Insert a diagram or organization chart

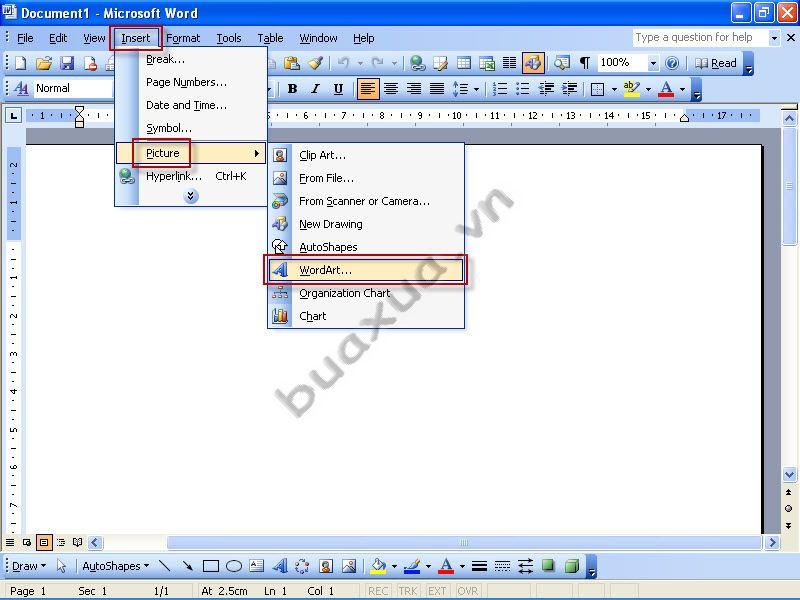click(x=302, y=565)
